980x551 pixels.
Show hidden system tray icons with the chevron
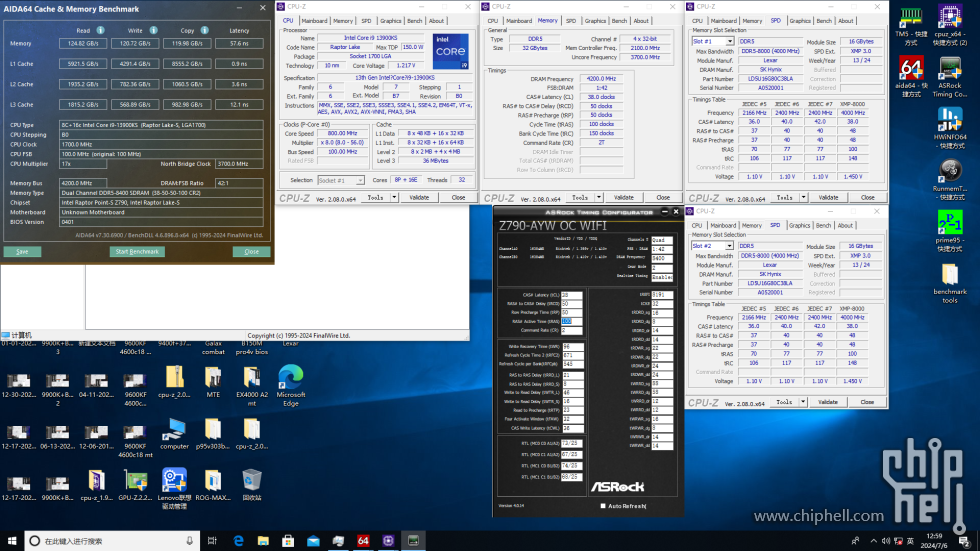coord(873,541)
